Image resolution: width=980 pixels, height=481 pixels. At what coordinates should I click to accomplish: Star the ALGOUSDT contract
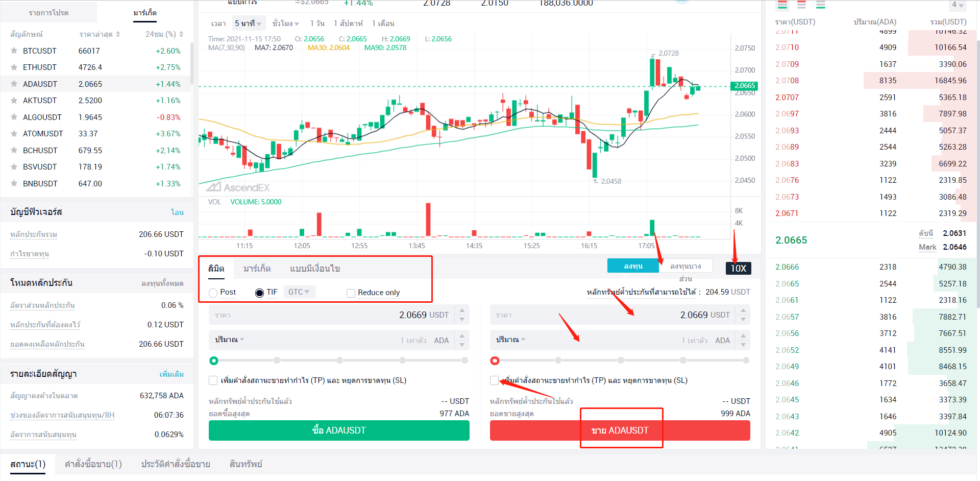tap(14, 117)
